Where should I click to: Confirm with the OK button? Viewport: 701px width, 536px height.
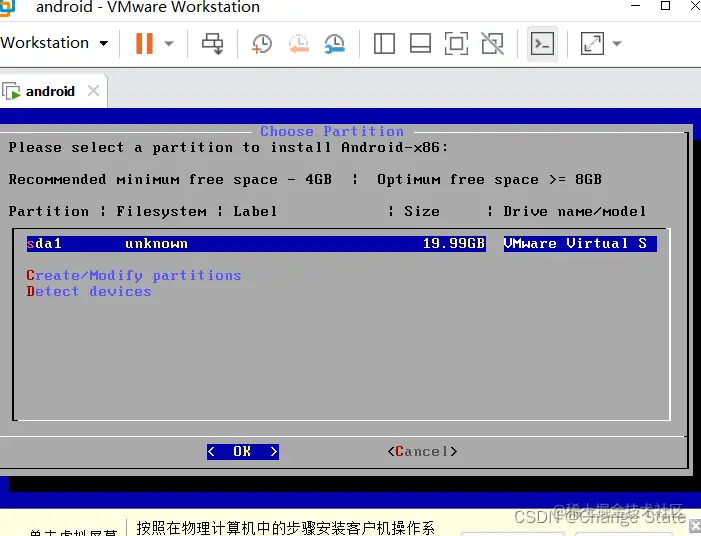242,452
